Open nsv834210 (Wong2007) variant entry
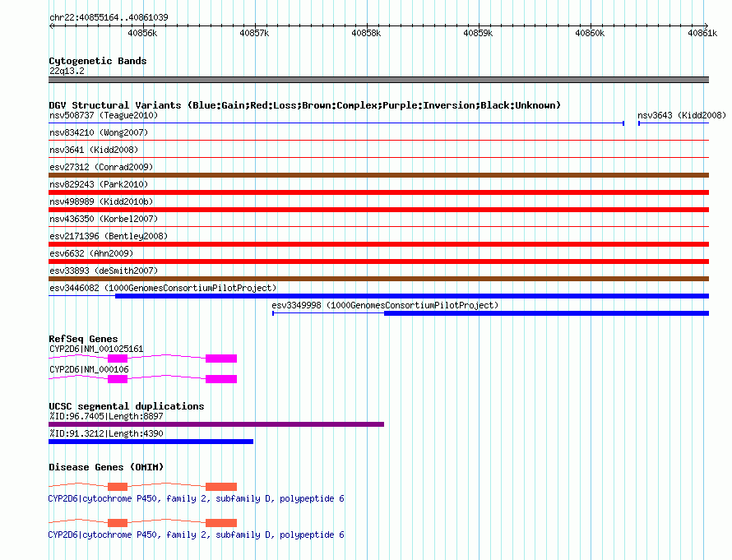 (99, 132)
